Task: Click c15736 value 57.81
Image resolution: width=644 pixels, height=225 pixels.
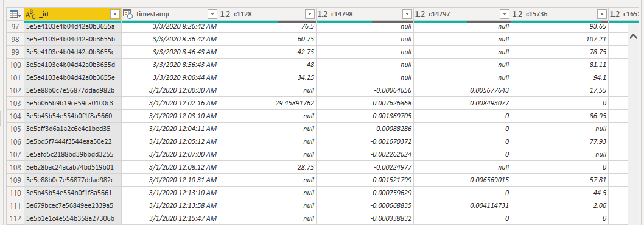Action: coord(598,180)
